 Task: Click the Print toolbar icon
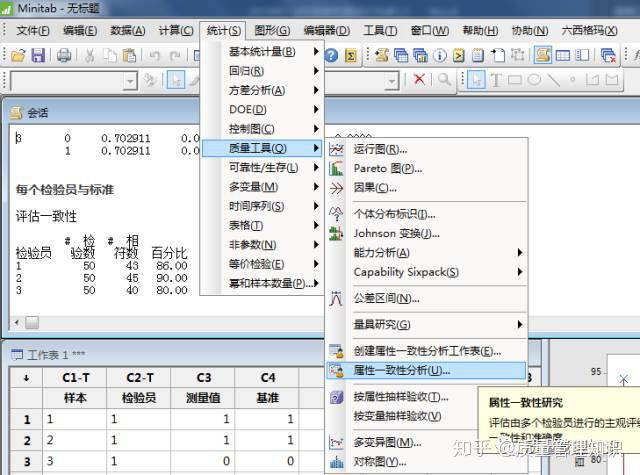click(x=64, y=55)
